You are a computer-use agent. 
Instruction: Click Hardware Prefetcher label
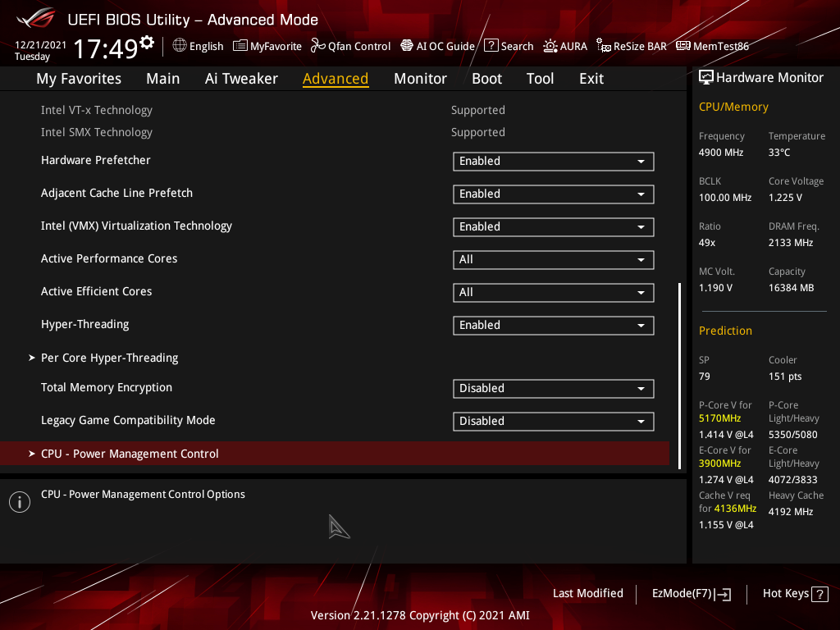(x=96, y=160)
